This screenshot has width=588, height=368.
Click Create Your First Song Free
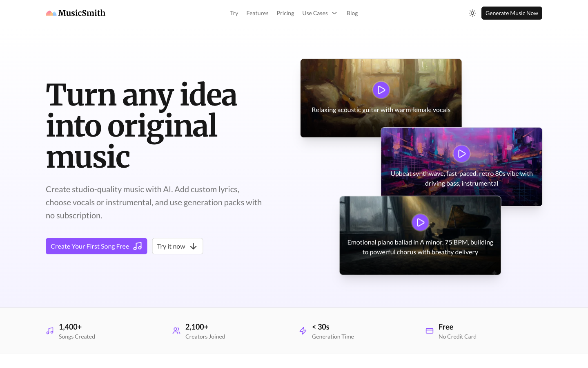pos(90,246)
